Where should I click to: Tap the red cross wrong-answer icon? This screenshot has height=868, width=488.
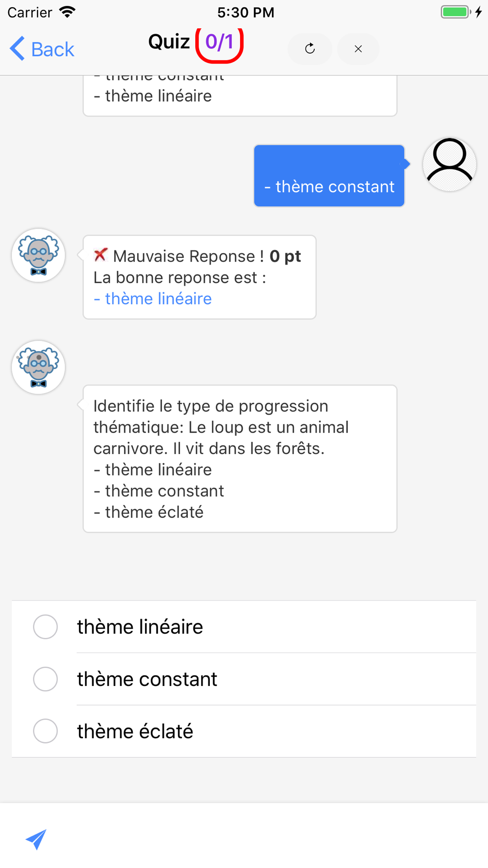click(x=101, y=254)
